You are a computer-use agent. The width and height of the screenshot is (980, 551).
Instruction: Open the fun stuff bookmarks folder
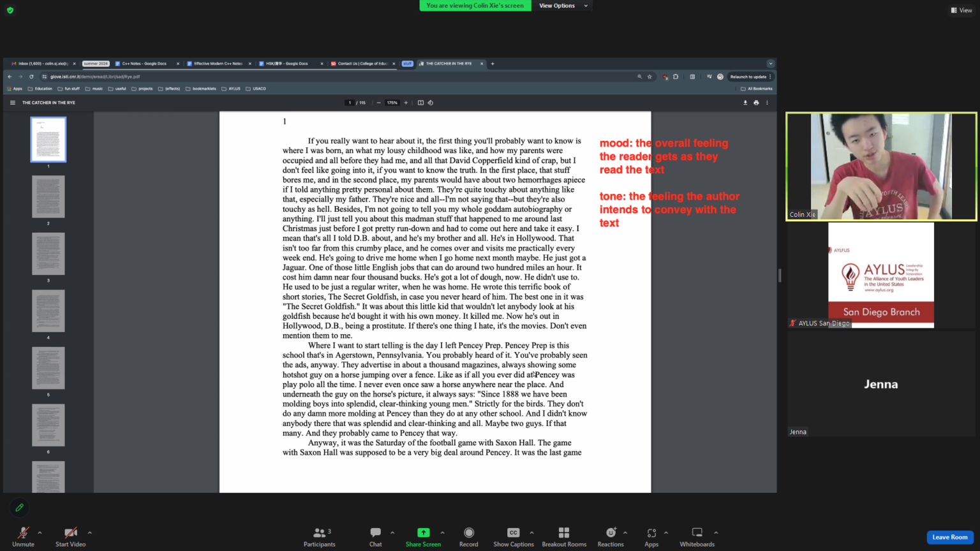69,89
